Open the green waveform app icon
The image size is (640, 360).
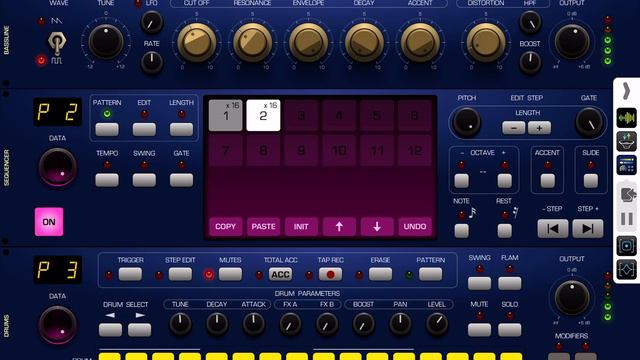(x=627, y=118)
